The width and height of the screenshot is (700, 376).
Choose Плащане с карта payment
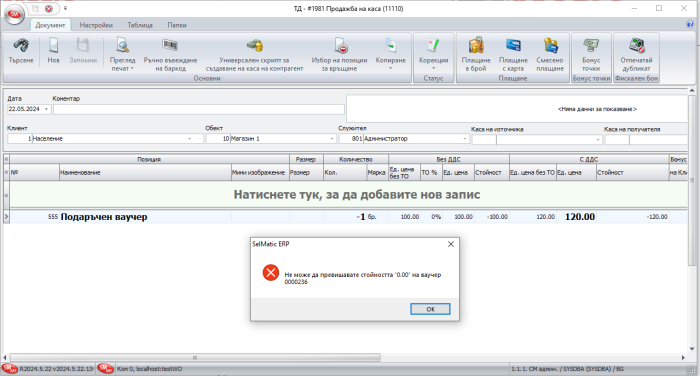(x=513, y=45)
